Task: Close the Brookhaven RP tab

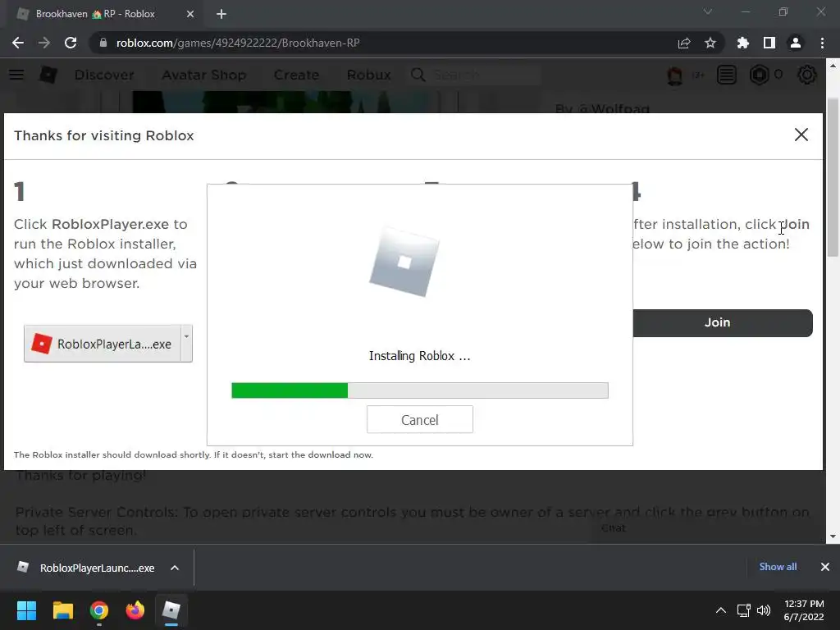Action: tap(190, 14)
